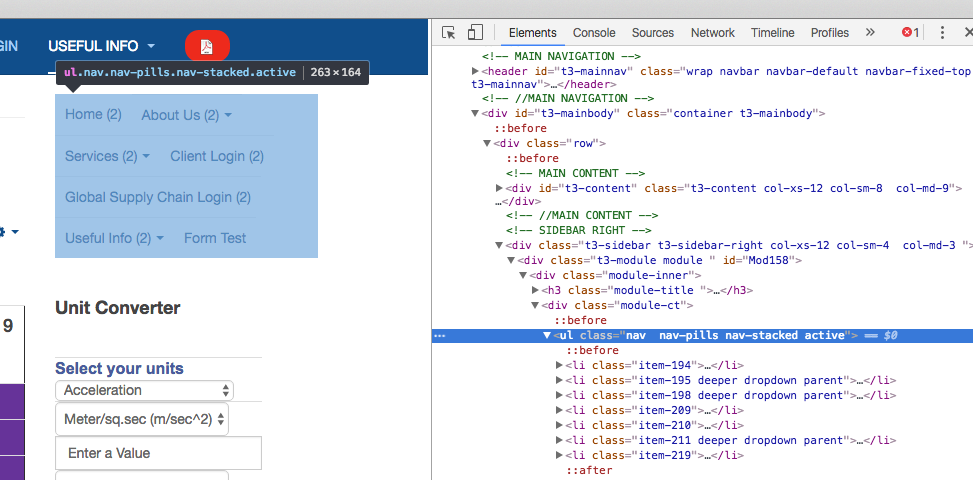The width and height of the screenshot is (973, 480).
Task: Click the red PDF icon button
Action: 207,46
